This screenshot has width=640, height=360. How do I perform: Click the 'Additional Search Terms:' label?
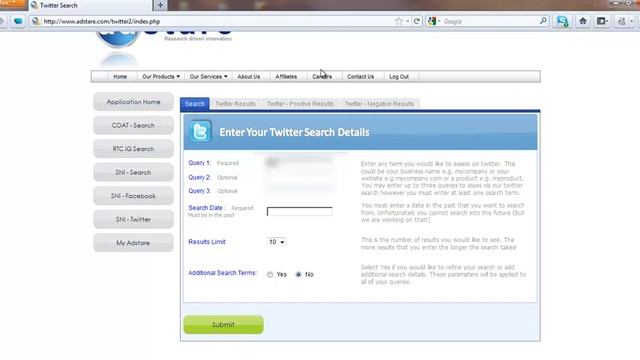[222, 273]
